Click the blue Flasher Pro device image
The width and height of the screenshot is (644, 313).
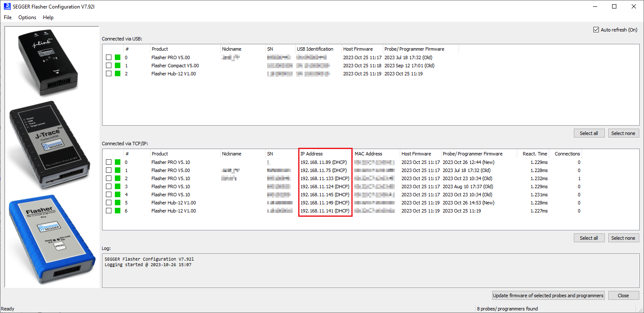(51, 241)
